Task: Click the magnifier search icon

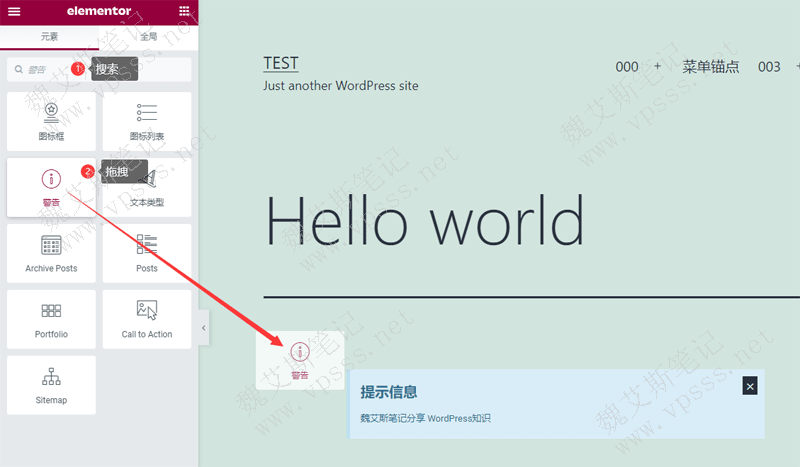Action: pyautogui.click(x=19, y=69)
